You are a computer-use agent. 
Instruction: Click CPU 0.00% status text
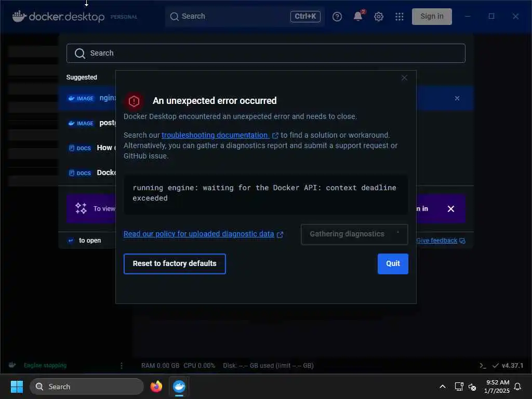[x=199, y=365]
